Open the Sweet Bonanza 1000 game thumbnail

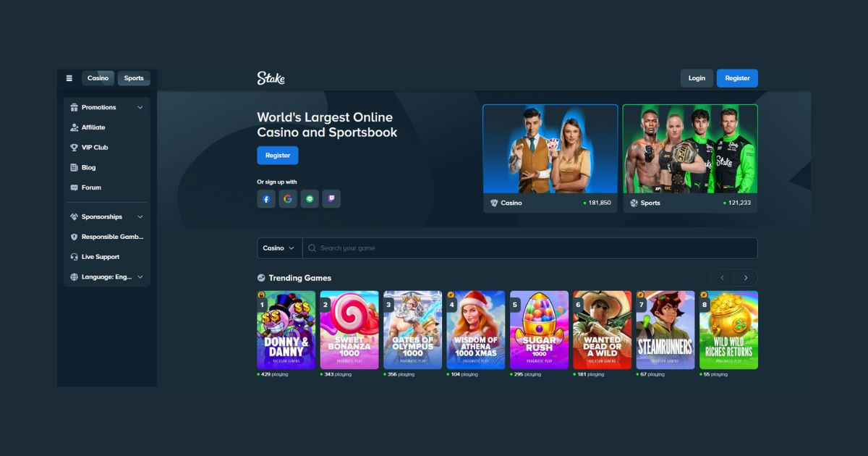click(x=349, y=330)
